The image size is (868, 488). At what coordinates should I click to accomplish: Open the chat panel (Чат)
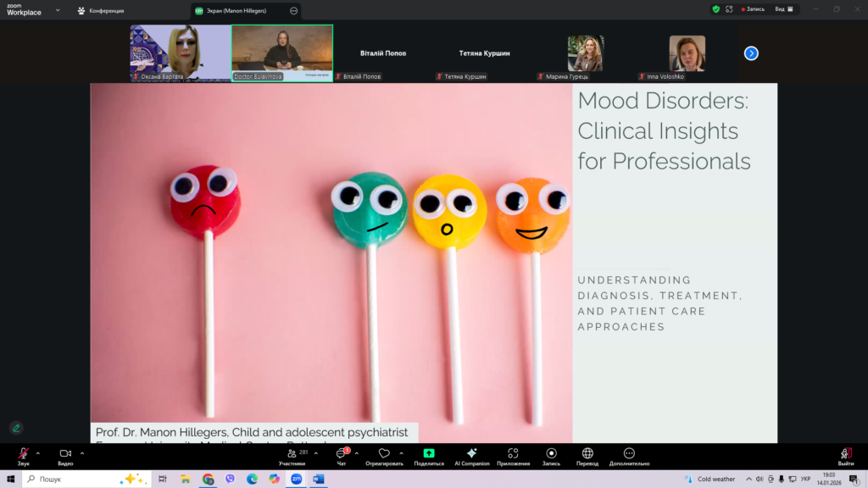pos(341,454)
